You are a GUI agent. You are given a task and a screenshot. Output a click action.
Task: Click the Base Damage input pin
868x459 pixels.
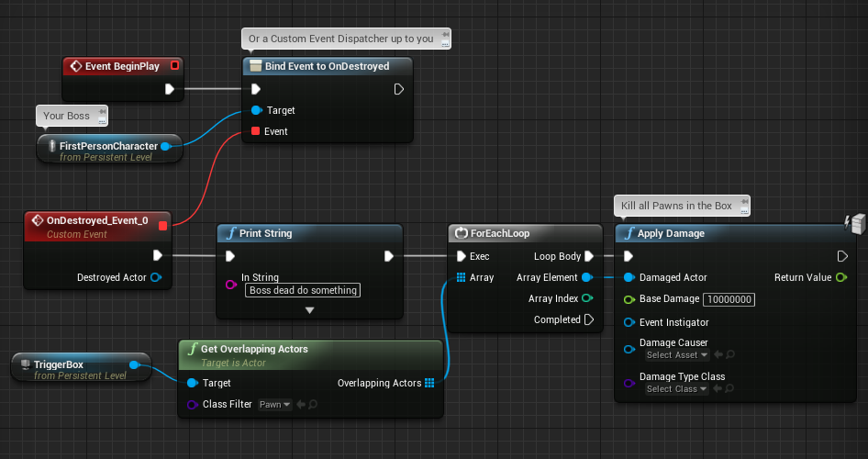point(629,299)
